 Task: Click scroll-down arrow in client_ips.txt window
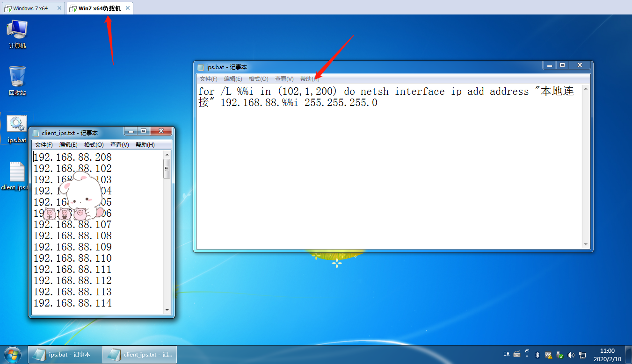[x=167, y=310]
